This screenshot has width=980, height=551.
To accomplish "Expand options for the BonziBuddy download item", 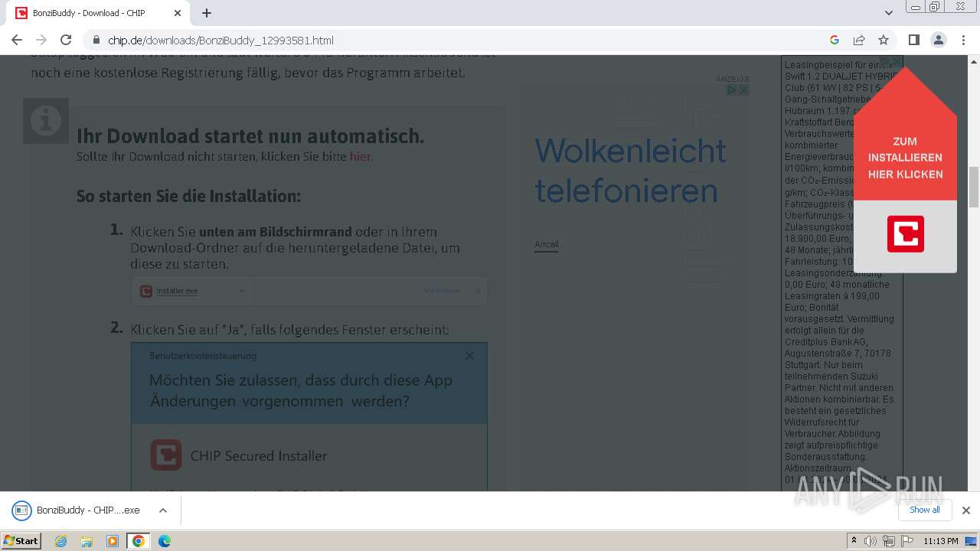I will point(162,510).
